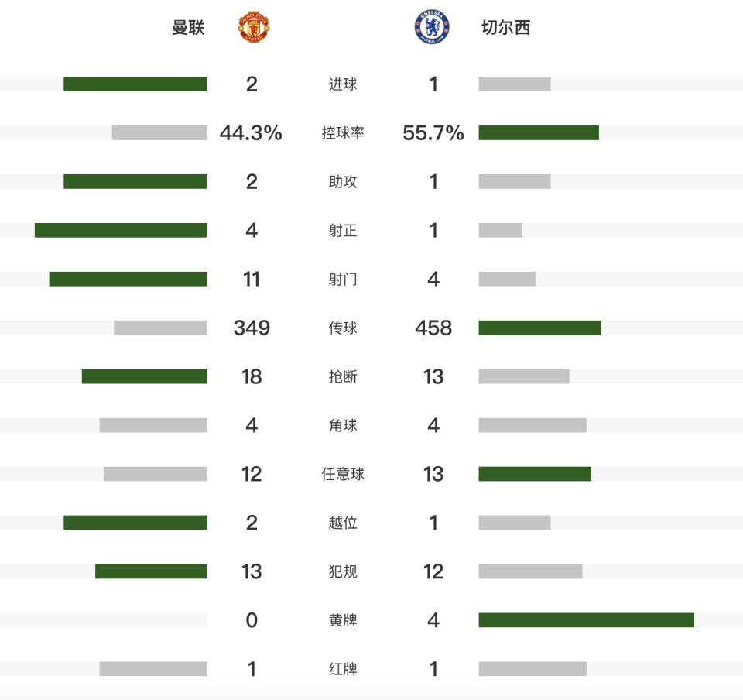
Task: Click the 控球率 stat label
Action: click(343, 133)
